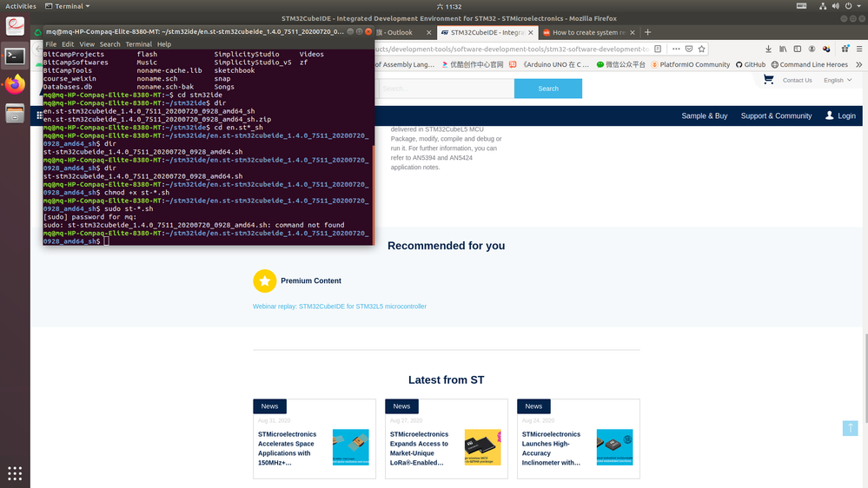Click the keyboard input indicator icon
This screenshot has width=868, height=488.
[x=801, y=6]
